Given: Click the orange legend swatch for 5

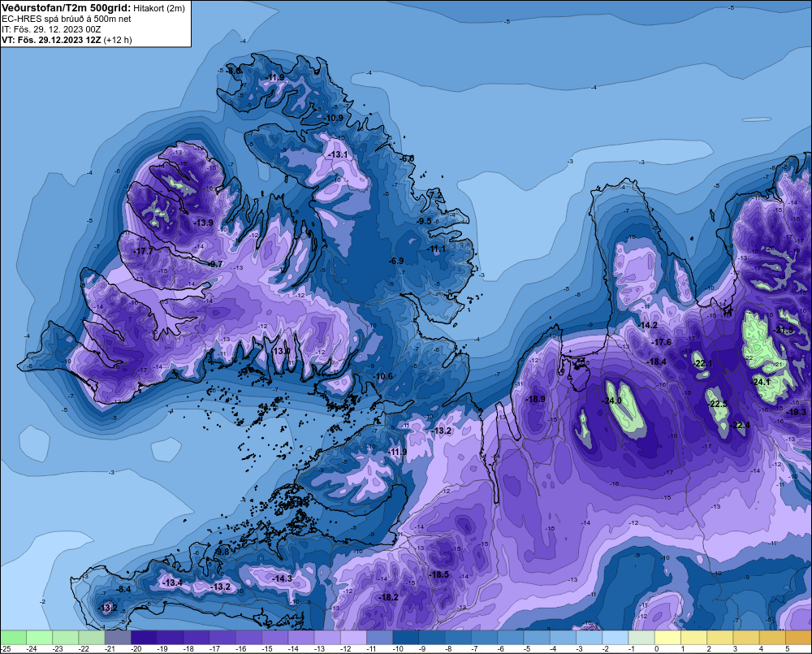Looking at the screenshot, I should (798, 637).
